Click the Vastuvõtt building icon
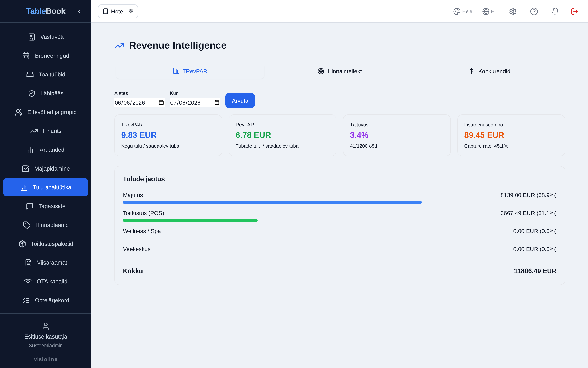 coord(32,37)
